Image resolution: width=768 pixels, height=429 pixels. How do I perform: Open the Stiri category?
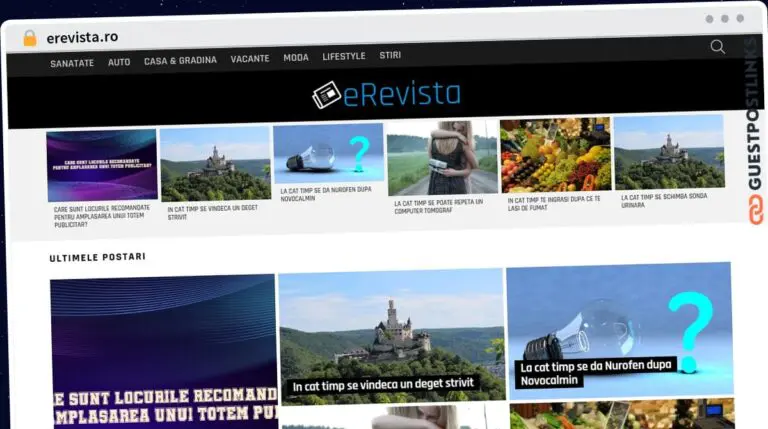(390, 55)
